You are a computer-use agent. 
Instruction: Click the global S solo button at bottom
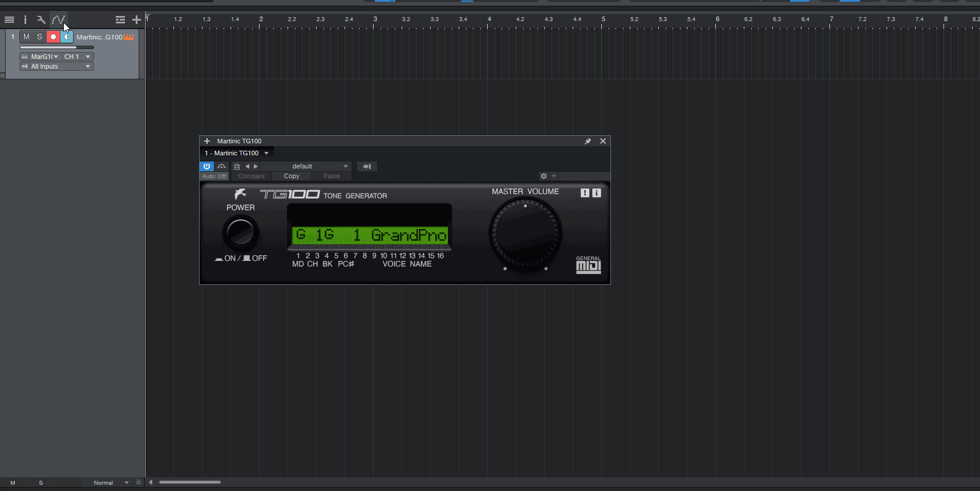point(41,483)
